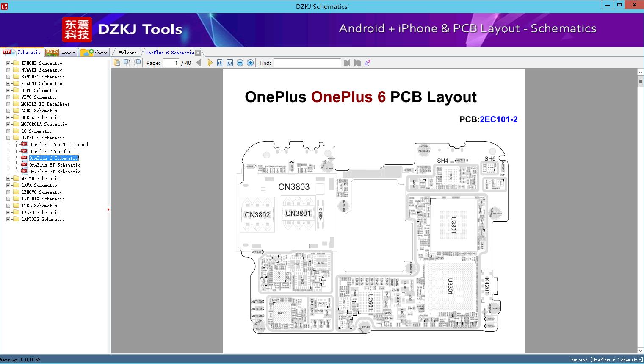Toggle case sensitivity for search
Screen dimensions: 644x364
(x=367, y=62)
